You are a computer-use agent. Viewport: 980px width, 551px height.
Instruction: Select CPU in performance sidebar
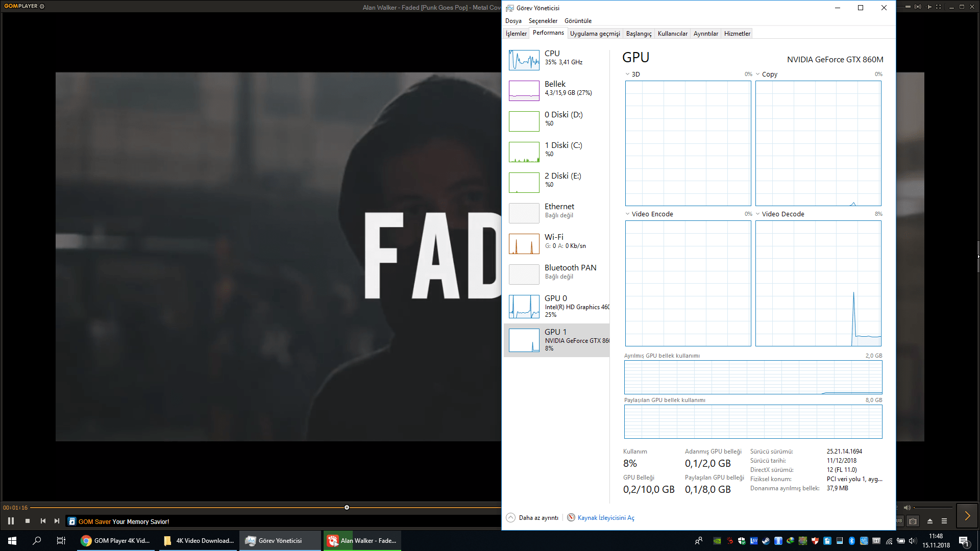[x=556, y=60]
